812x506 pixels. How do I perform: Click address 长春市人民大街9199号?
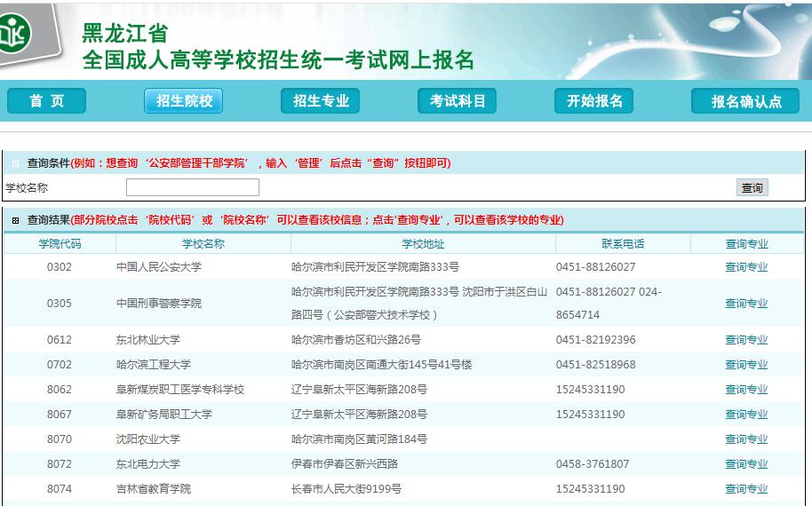(346, 489)
